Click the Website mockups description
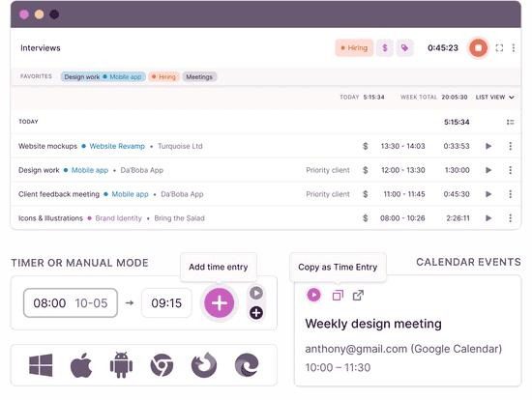The image size is (532, 400). coord(47,146)
